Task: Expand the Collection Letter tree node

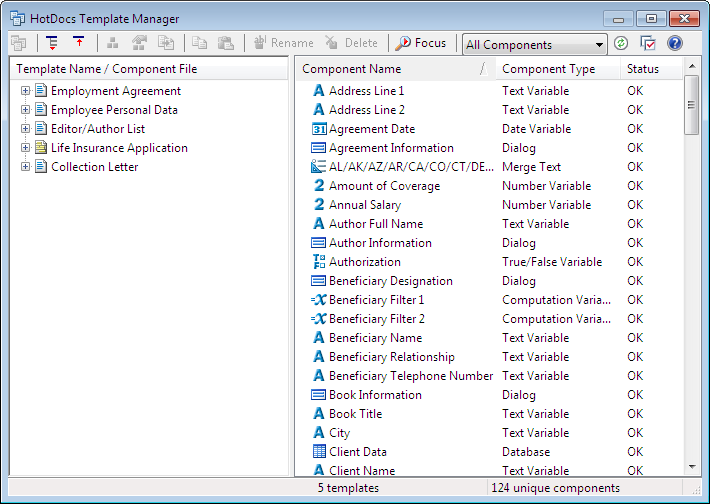Action: [25, 167]
